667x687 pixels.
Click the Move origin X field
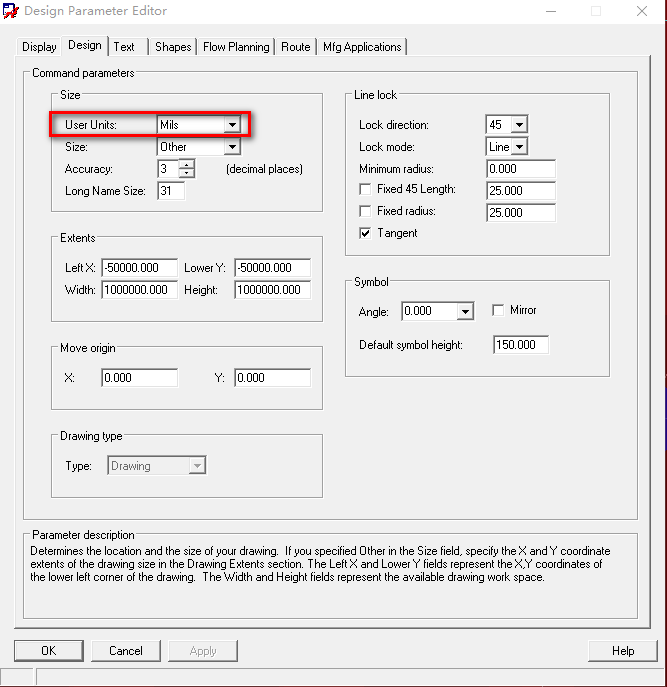click(x=140, y=378)
